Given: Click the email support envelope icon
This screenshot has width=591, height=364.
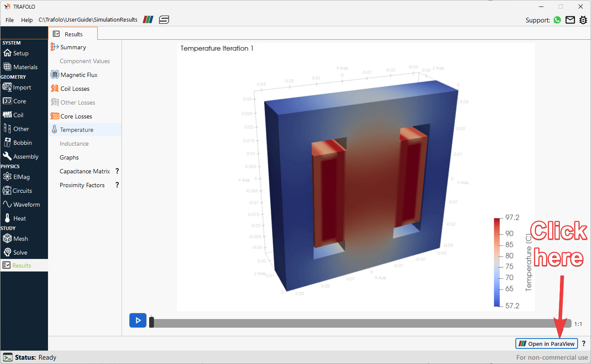Looking at the screenshot, I should click(x=570, y=20).
